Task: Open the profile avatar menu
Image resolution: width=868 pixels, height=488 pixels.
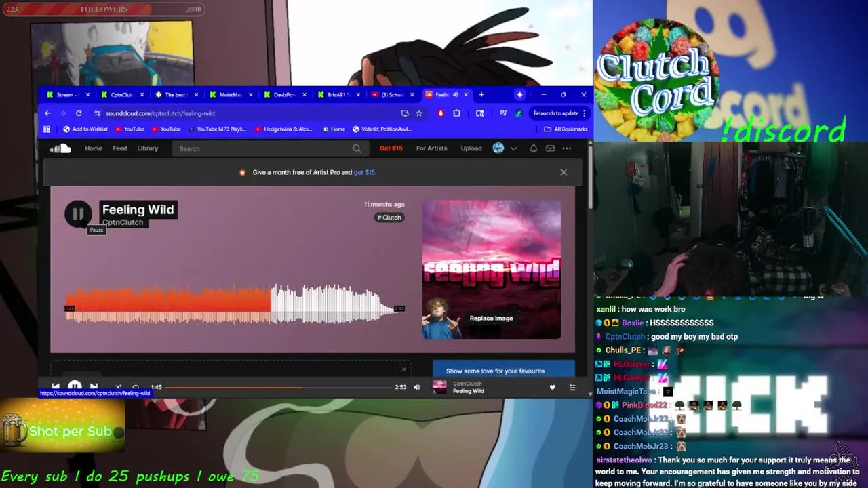Action: pos(498,148)
